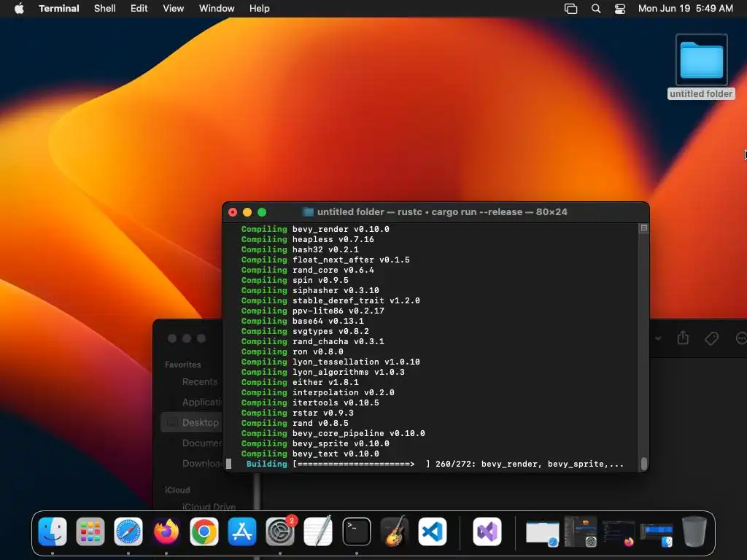Viewport: 747px width, 560px height.
Task: Zoom the Terminal window with green button
Action: (x=262, y=212)
